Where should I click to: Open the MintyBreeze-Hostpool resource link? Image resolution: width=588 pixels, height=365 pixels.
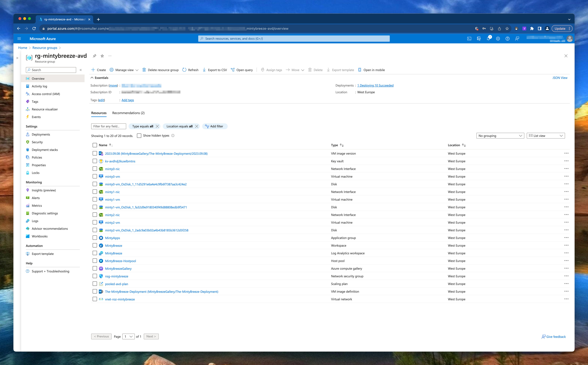120,261
